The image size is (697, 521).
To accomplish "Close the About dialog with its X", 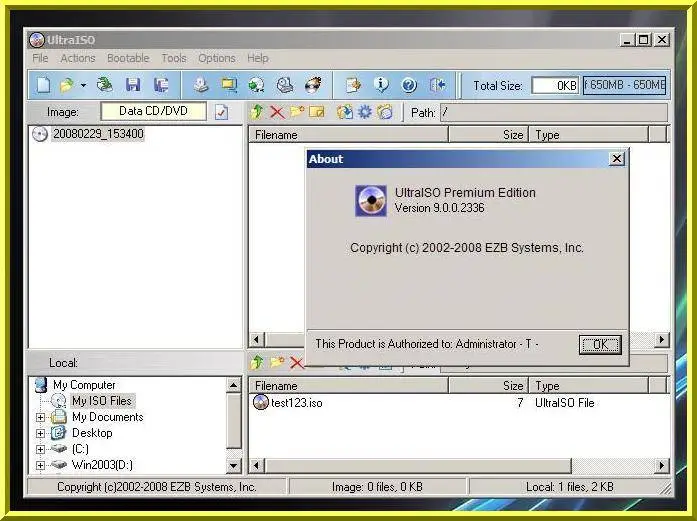I will (617, 159).
